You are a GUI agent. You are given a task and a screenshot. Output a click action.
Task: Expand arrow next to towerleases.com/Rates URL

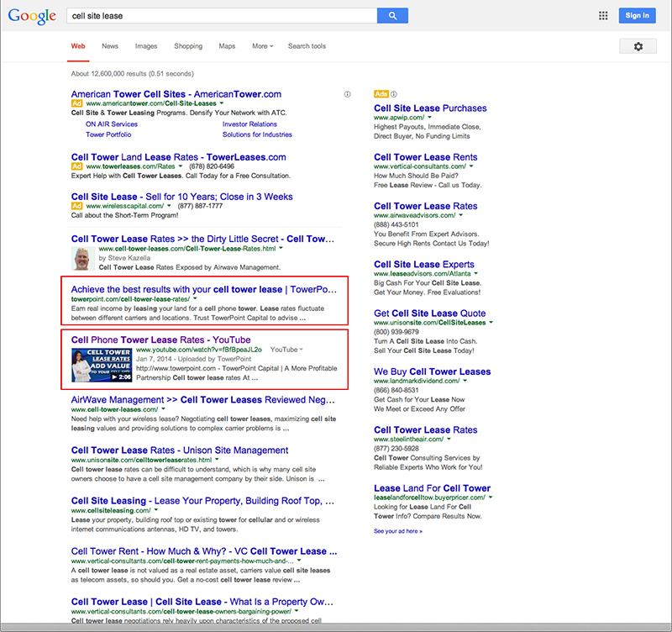[181, 166]
